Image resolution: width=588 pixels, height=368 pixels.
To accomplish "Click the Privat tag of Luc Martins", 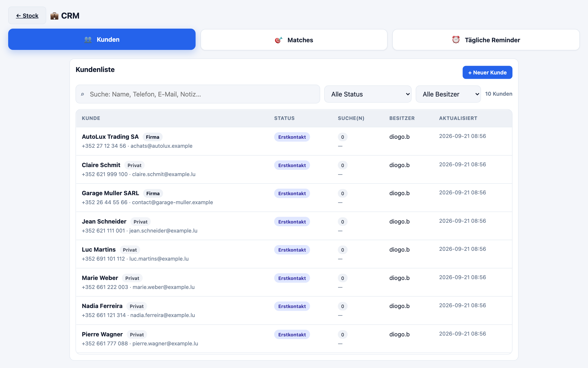I will [x=130, y=250].
